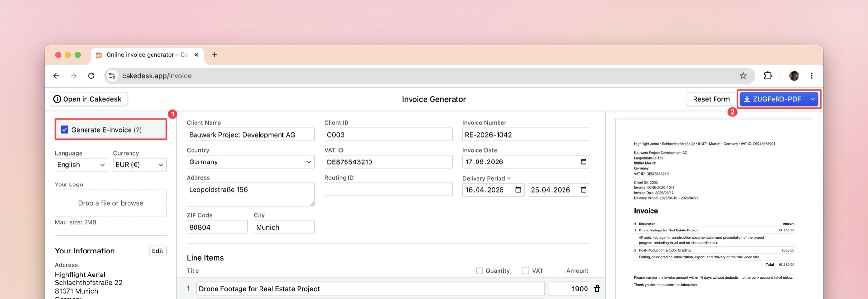Toggle the Generate E-Invoice checkbox
The height and width of the screenshot is (299, 868).
[x=65, y=130]
